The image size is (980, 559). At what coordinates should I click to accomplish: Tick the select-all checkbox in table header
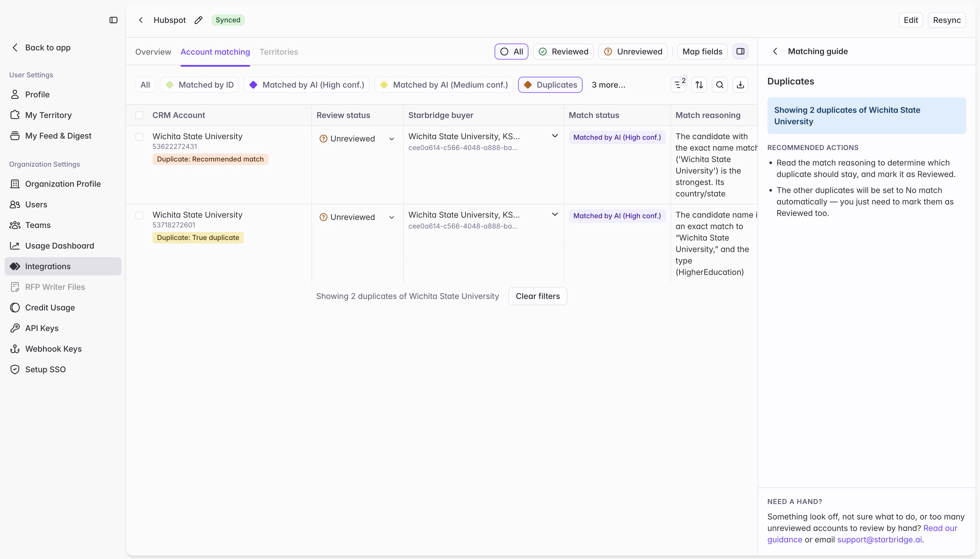coord(140,115)
